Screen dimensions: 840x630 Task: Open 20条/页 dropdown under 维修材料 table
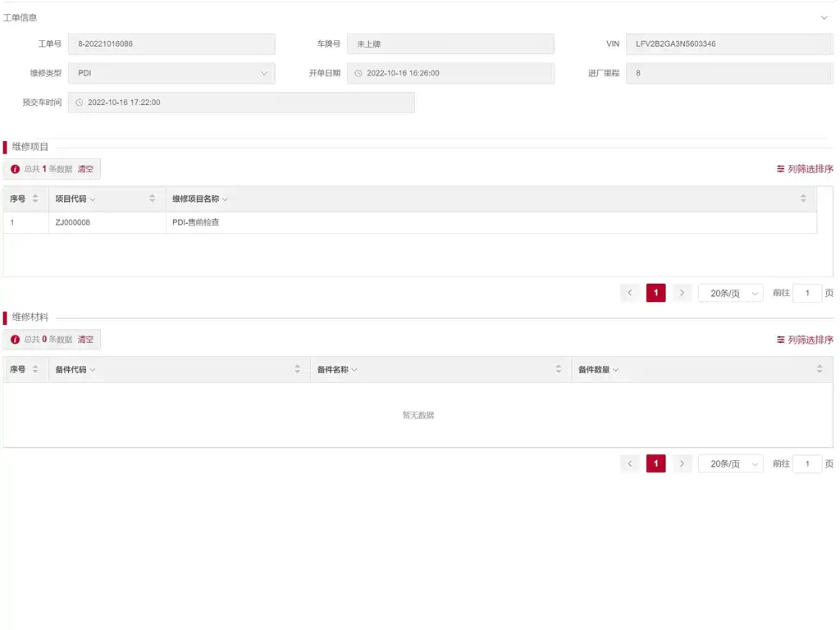[731, 463]
